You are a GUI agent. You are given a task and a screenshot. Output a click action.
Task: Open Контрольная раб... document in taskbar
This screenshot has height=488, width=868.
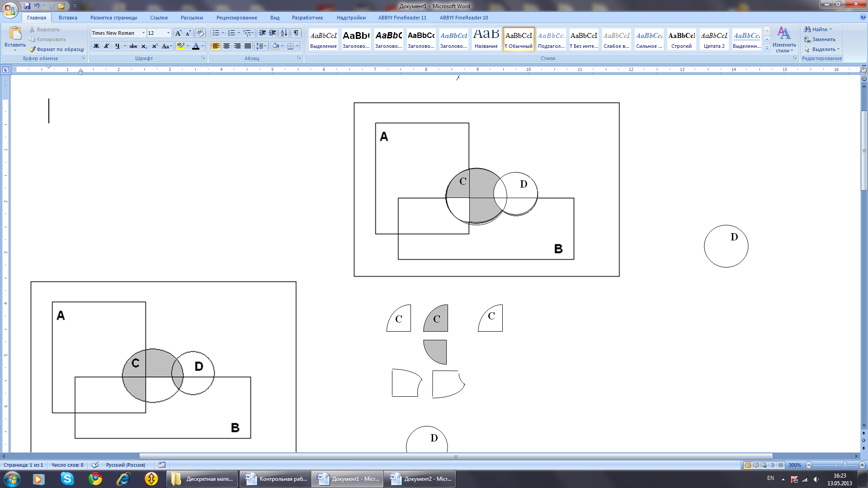pyautogui.click(x=276, y=479)
